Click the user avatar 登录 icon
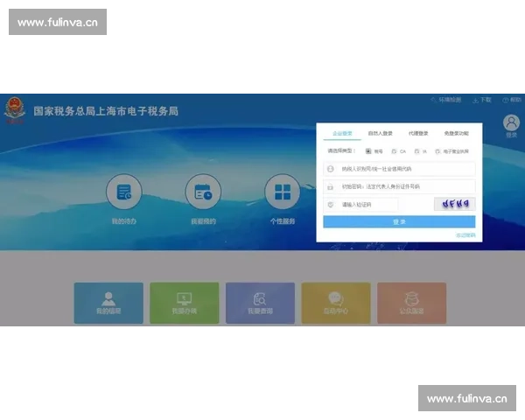The image size is (525, 420). (511, 122)
